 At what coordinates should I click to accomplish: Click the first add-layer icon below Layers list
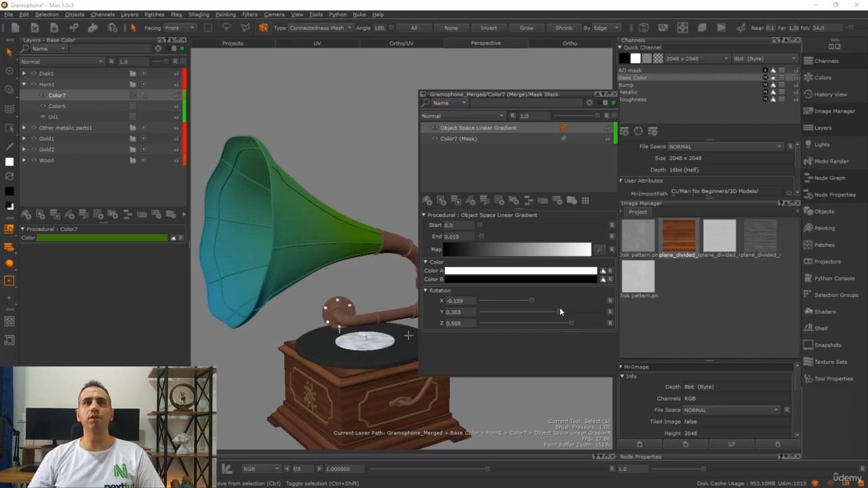click(26, 214)
